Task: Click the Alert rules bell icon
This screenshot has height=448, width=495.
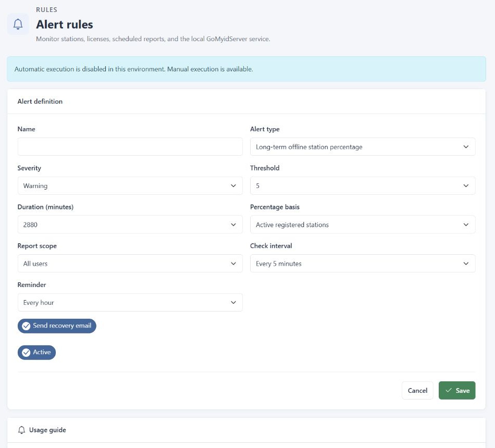Action: (x=18, y=24)
